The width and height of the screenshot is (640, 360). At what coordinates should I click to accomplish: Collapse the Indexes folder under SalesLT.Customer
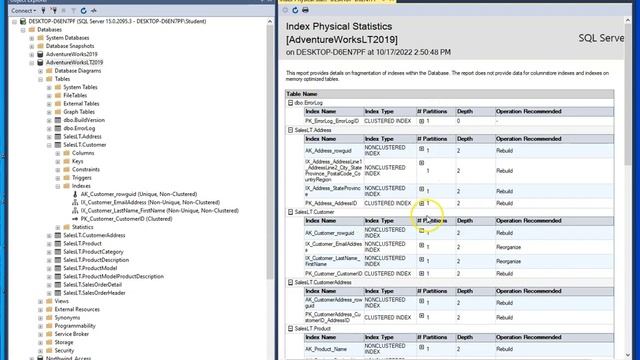(58, 186)
